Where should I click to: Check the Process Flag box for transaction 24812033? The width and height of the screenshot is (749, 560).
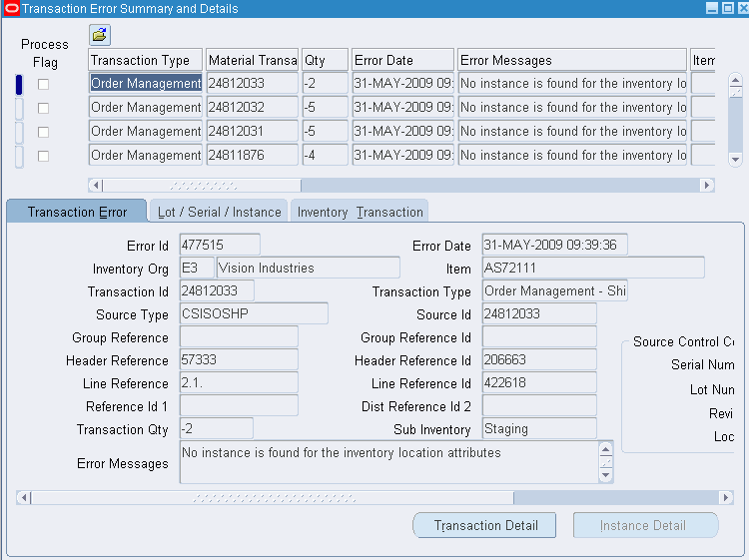click(44, 84)
